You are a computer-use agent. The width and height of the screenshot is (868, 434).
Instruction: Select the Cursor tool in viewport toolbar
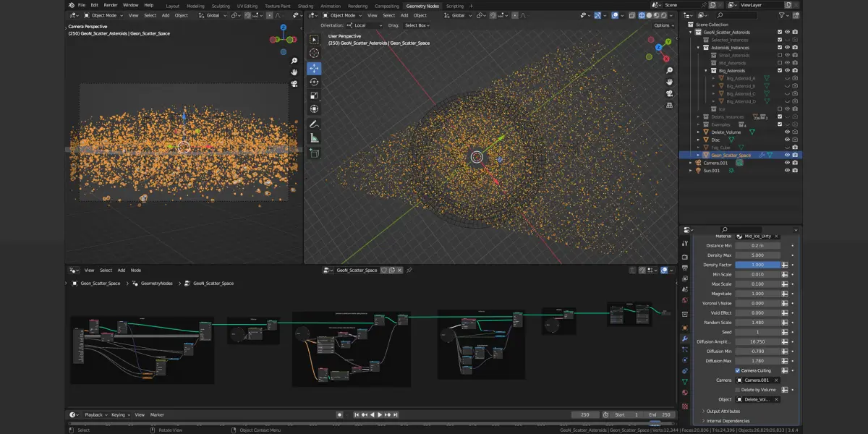pos(314,54)
